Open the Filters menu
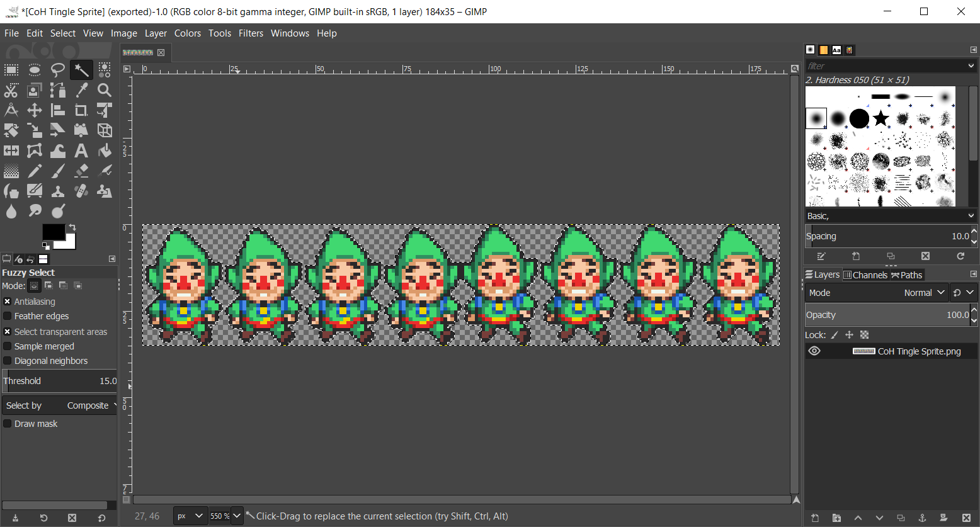Image resolution: width=980 pixels, height=527 pixels. 251,33
